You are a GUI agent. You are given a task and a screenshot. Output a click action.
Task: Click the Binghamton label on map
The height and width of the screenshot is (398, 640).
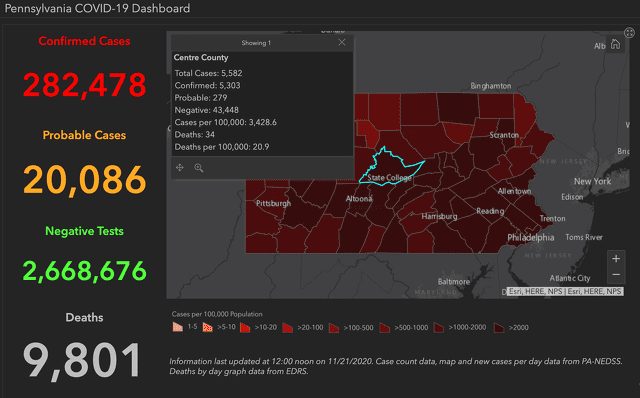click(x=491, y=86)
